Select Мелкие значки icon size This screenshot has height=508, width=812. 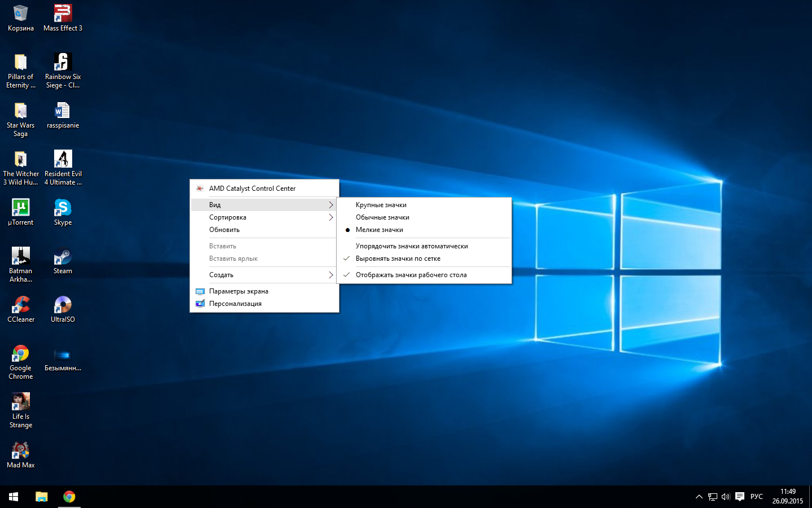(424, 230)
